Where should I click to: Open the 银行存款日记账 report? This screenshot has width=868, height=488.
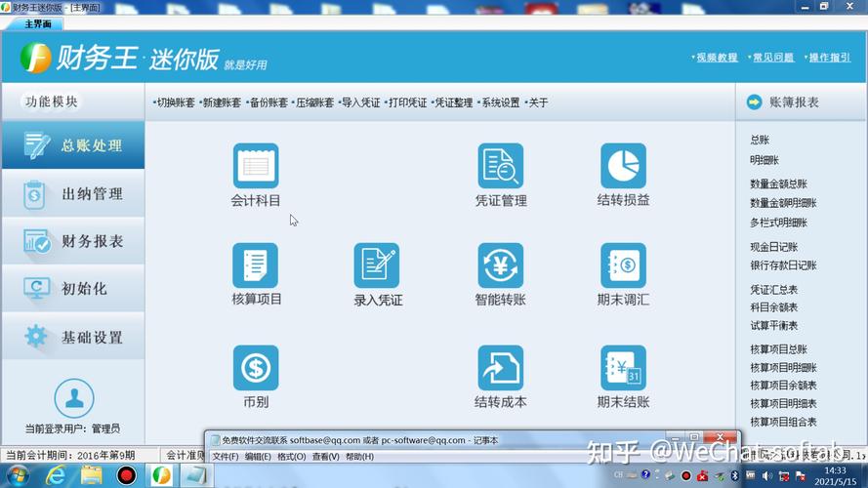(x=783, y=265)
